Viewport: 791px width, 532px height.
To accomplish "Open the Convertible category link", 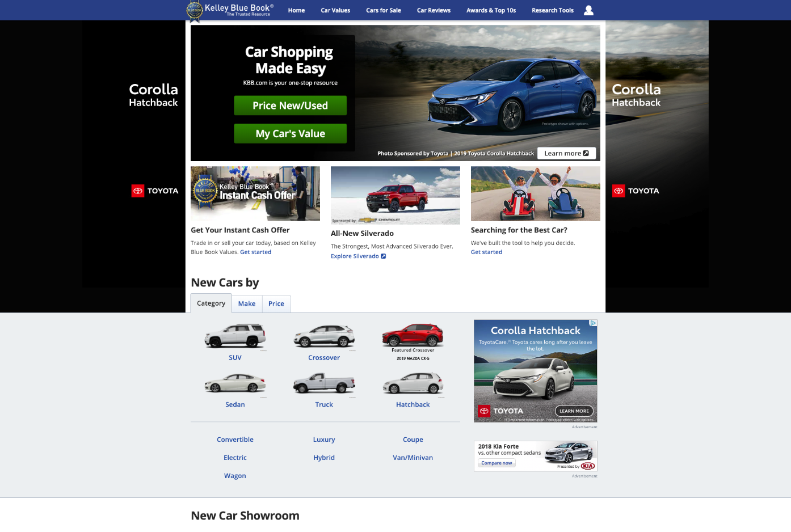I will [235, 440].
